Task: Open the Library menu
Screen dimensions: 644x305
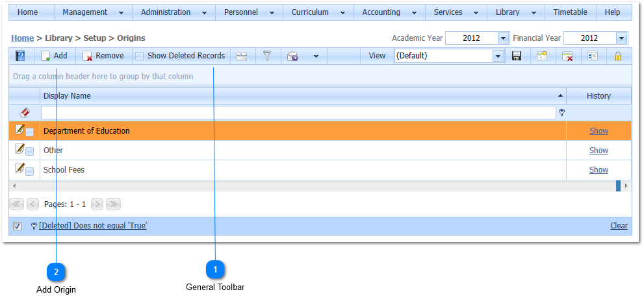Action: point(513,12)
